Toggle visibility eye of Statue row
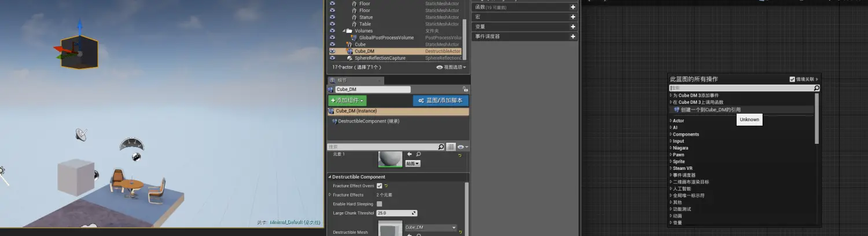This screenshot has height=236, width=868. click(x=332, y=17)
